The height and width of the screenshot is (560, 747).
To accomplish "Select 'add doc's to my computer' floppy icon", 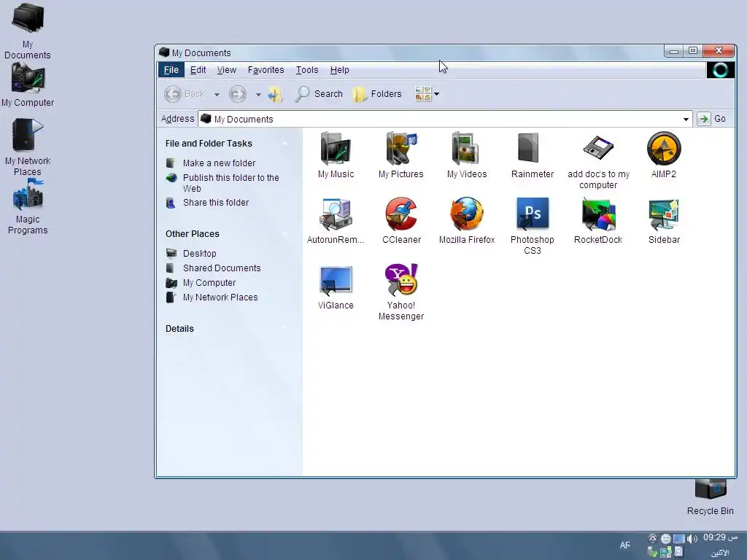I will pos(598,147).
